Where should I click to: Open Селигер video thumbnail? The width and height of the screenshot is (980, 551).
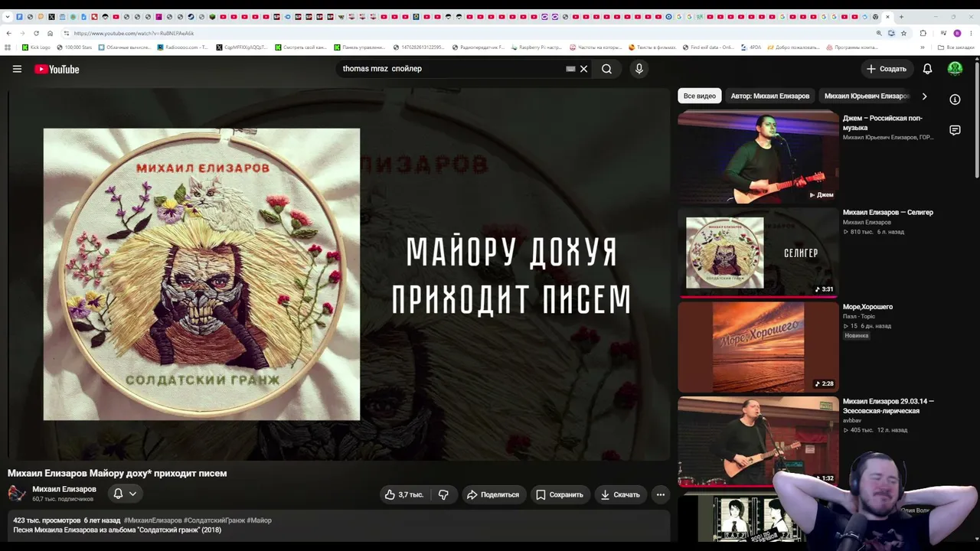point(758,253)
